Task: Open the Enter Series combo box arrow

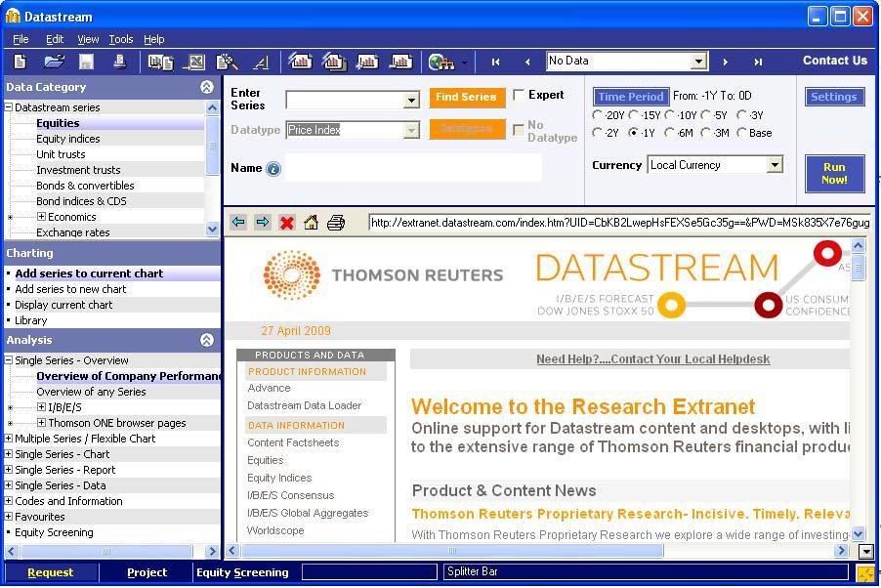Action: 411,100
